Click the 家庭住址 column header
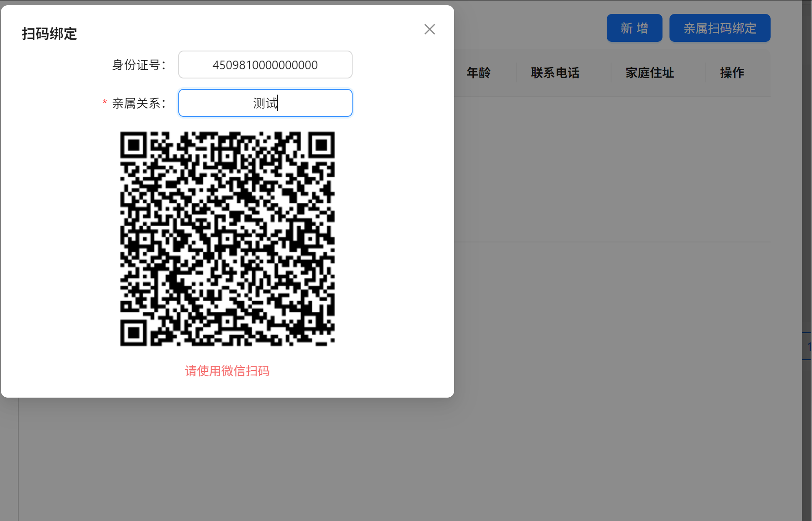 (x=649, y=73)
